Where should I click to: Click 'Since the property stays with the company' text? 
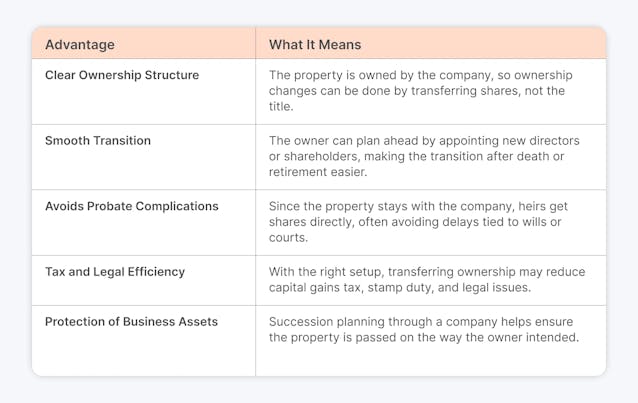click(390, 206)
